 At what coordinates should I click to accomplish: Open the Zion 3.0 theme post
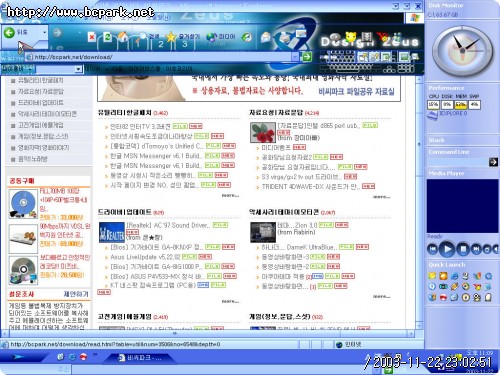(x=297, y=225)
